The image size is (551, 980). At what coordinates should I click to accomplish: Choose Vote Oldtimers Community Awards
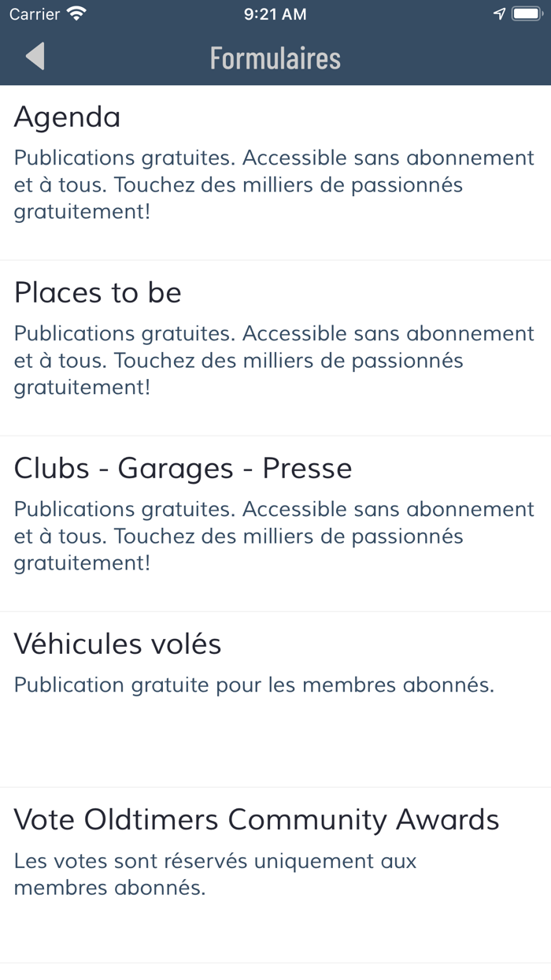257,820
